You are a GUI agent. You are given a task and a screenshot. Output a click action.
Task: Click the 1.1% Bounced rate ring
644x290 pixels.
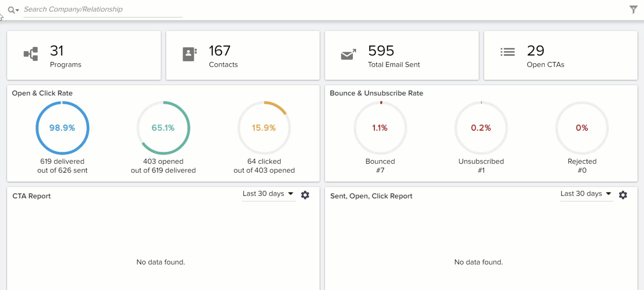(380, 128)
